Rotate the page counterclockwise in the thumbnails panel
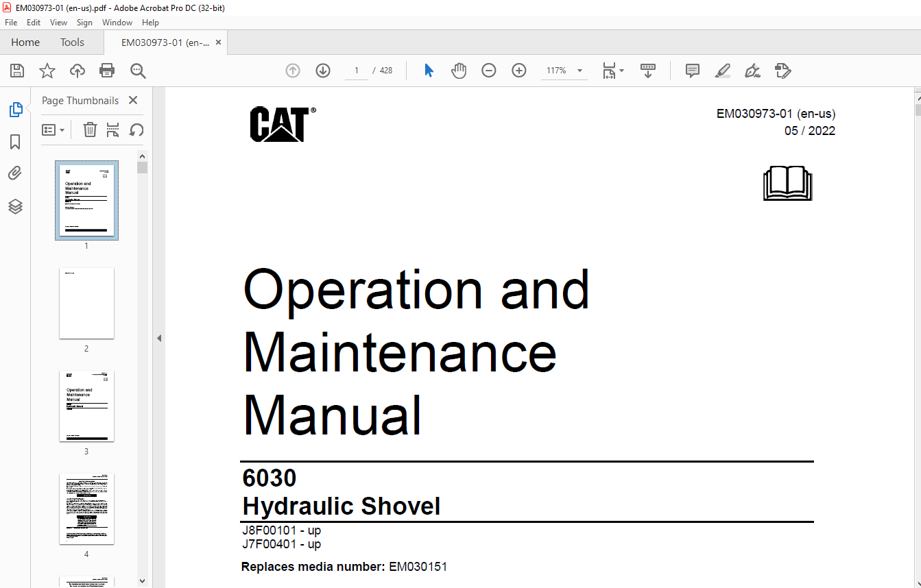This screenshot has height=588, width=921. click(x=136, y=130)
